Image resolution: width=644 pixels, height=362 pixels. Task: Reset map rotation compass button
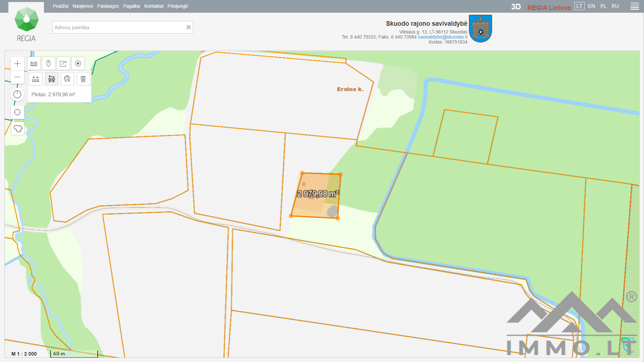(x=17, y=95)
